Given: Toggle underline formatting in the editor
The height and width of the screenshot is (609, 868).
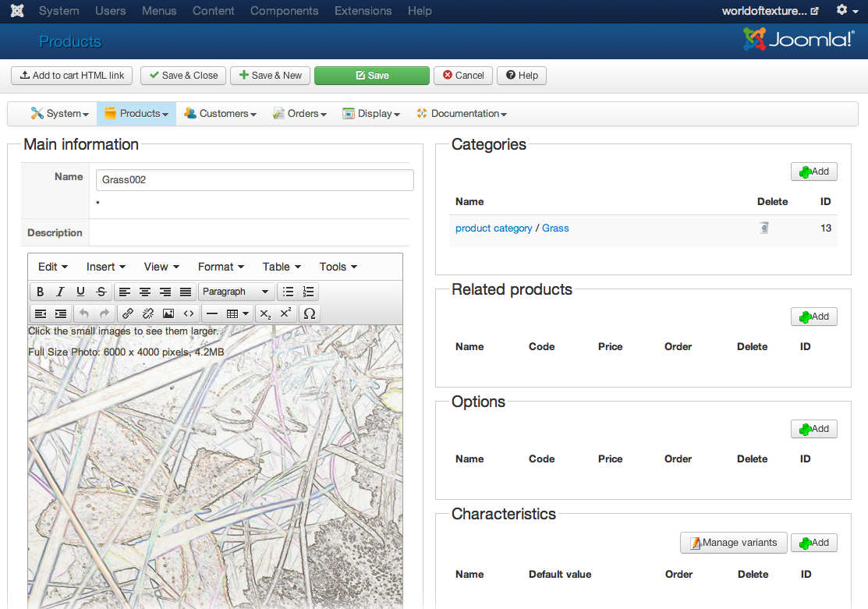Looking at the screenshot, I should point(80,292).
